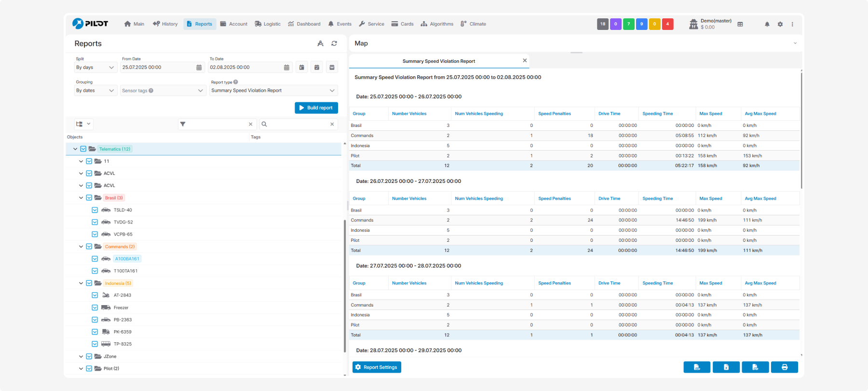868x391 pixels.
Task: Open the Report type dropdown
Action: [x=273, y=91]
